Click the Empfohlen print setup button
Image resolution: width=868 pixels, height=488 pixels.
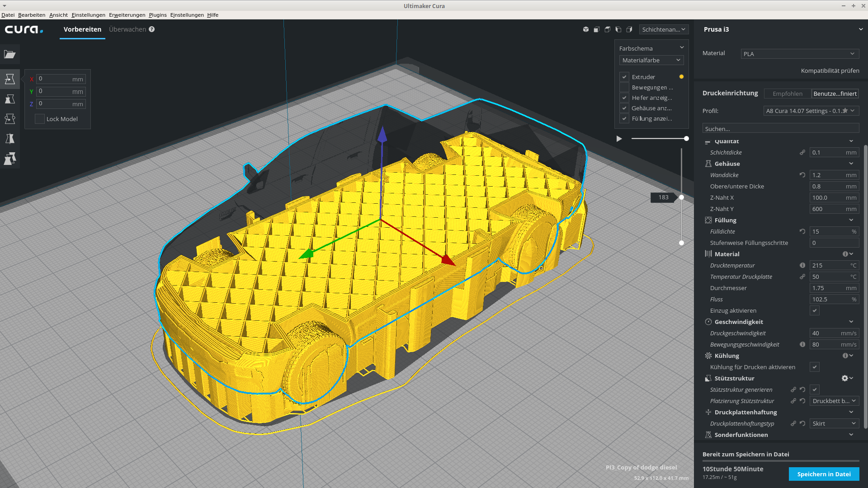(x=788, y=94)
